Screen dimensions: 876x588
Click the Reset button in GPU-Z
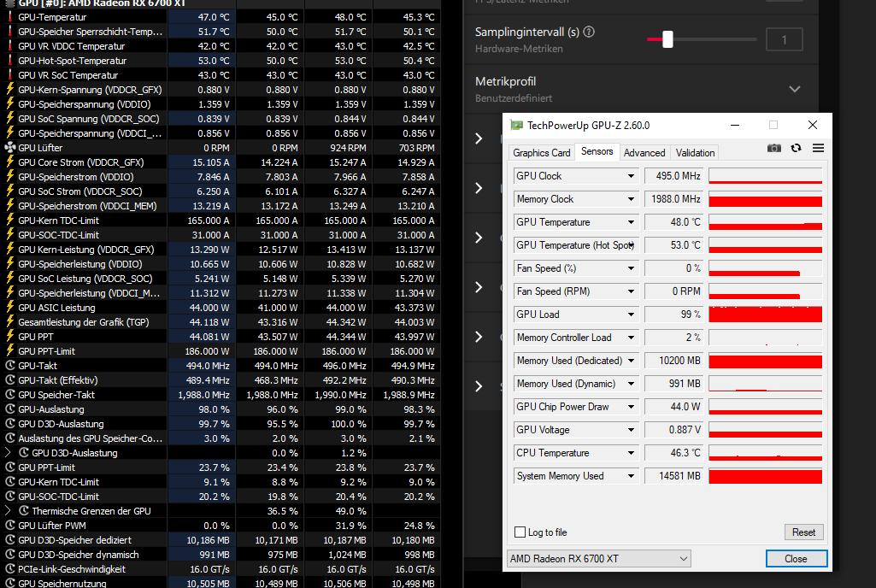click(x=803, y=532)
